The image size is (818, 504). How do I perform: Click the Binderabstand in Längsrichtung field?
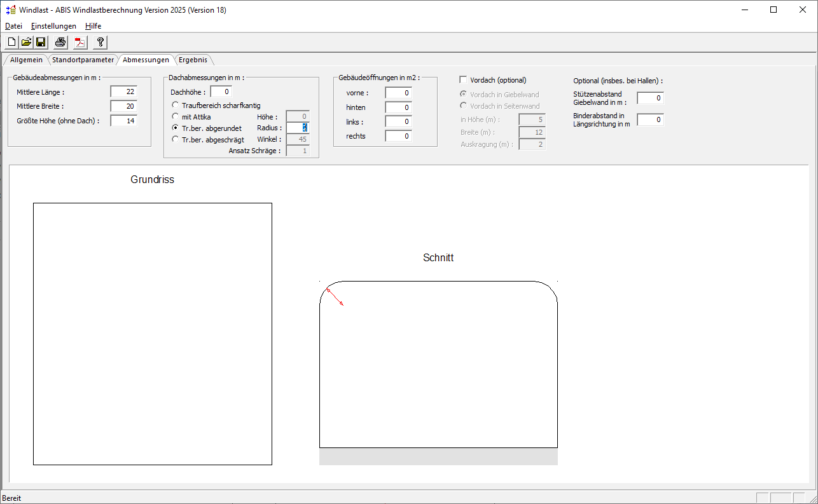(x=650, y=119)
